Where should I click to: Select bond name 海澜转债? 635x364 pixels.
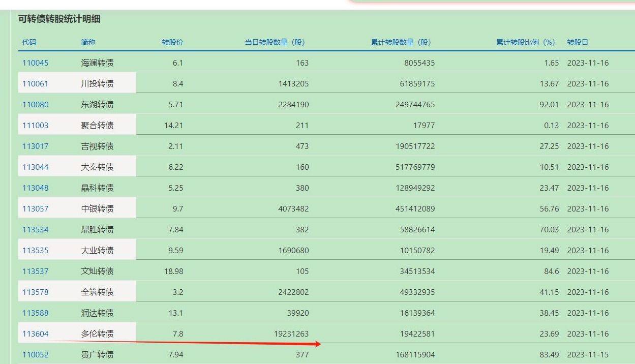97,63
